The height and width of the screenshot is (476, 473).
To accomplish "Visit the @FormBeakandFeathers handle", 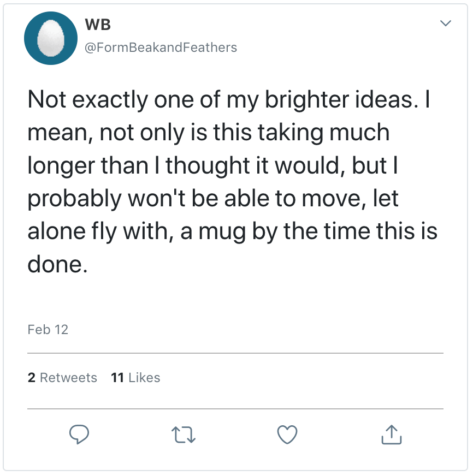I will (161, 47).
